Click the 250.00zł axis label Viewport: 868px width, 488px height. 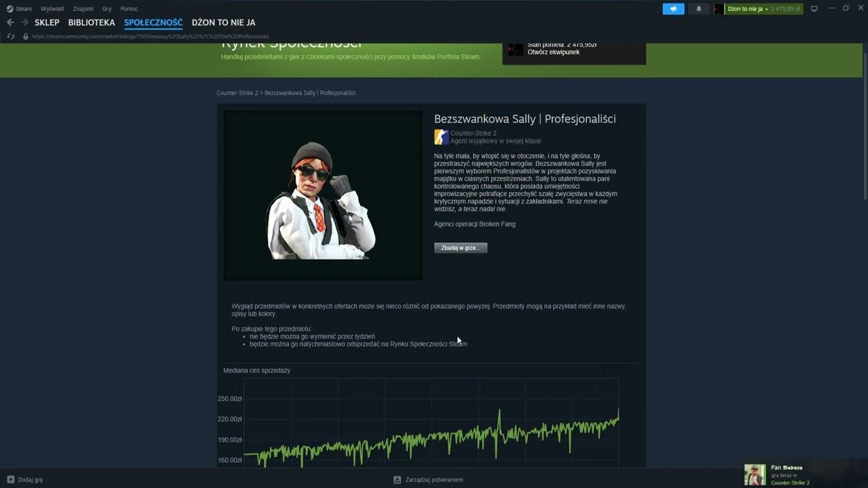230,399
